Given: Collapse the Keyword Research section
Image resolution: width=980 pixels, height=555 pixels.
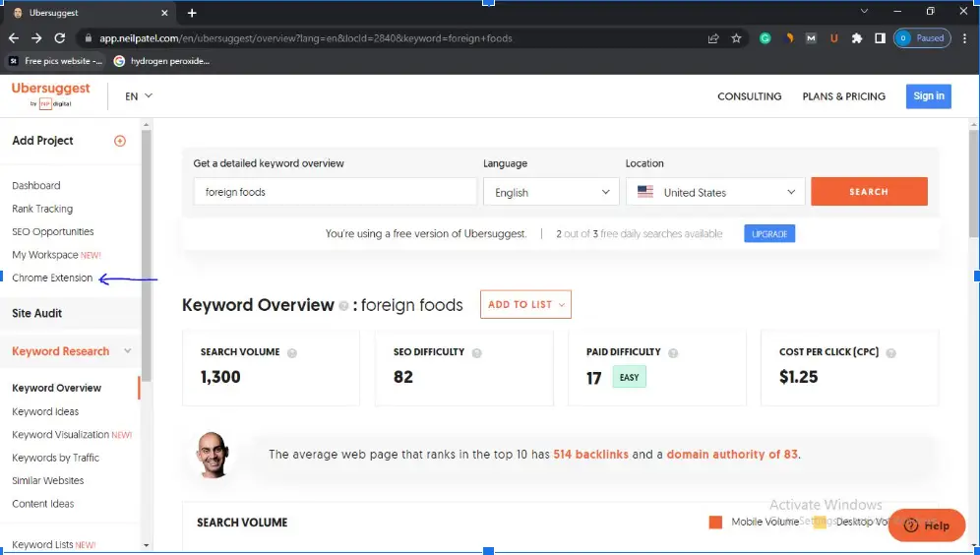Looking at the screenshot, I should click(128, 351).
